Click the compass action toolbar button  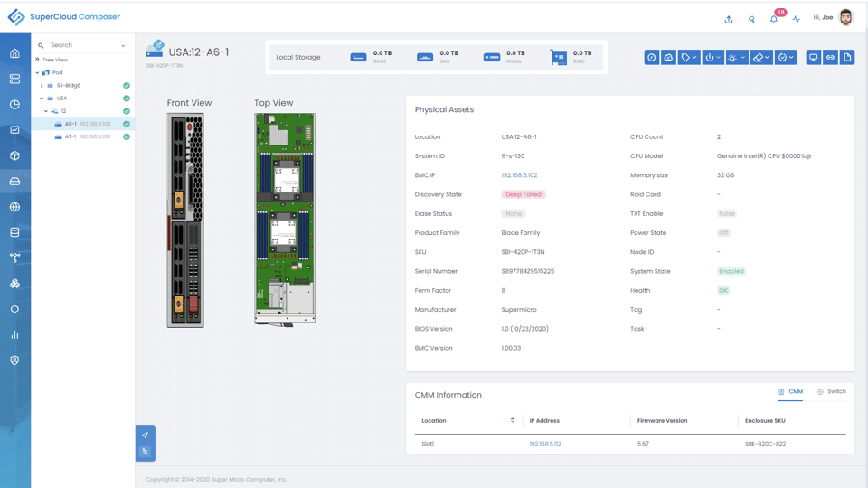[652, 58]
